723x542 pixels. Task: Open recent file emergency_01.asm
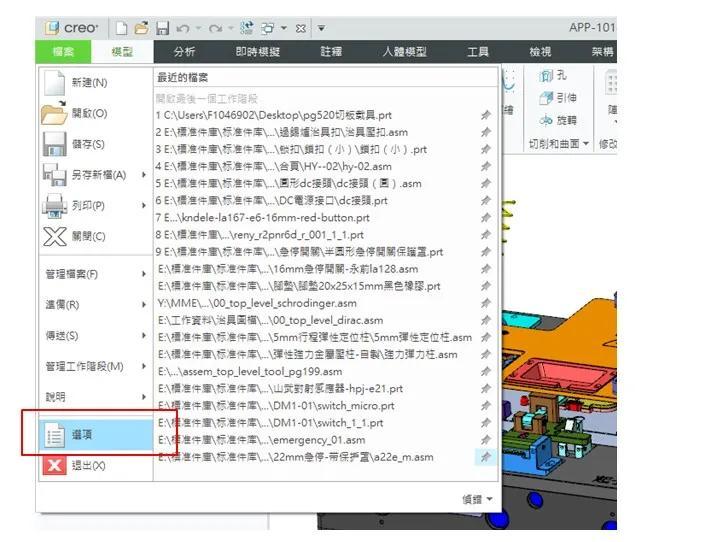(261, 440)
